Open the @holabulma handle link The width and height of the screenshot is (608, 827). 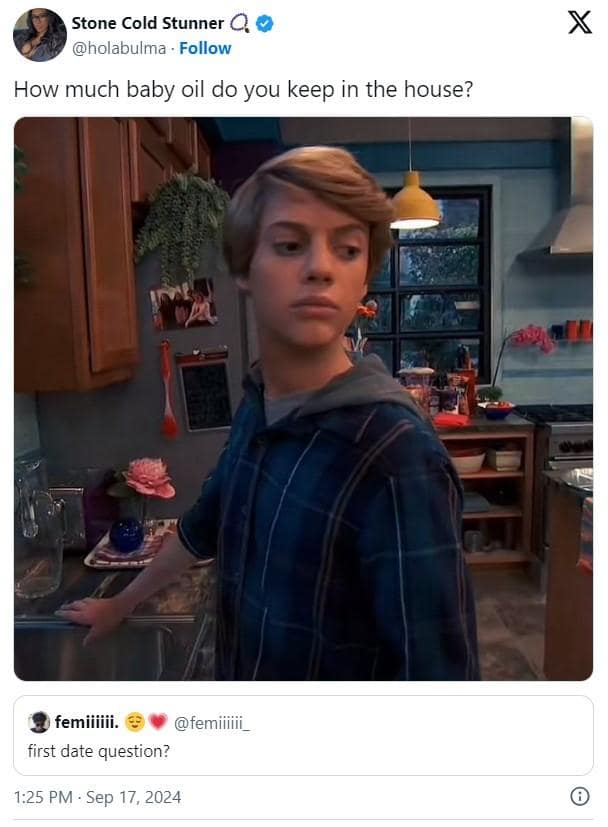pos(119,49)
